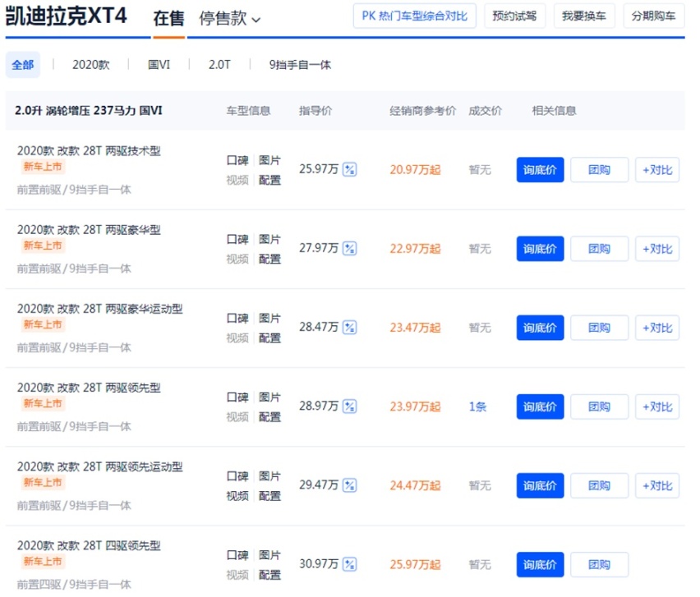The width and height of the screenshot is (700, 597).
Task: Add 两驱豪华型 to comparison via +对比
Action: click(657, 249)
